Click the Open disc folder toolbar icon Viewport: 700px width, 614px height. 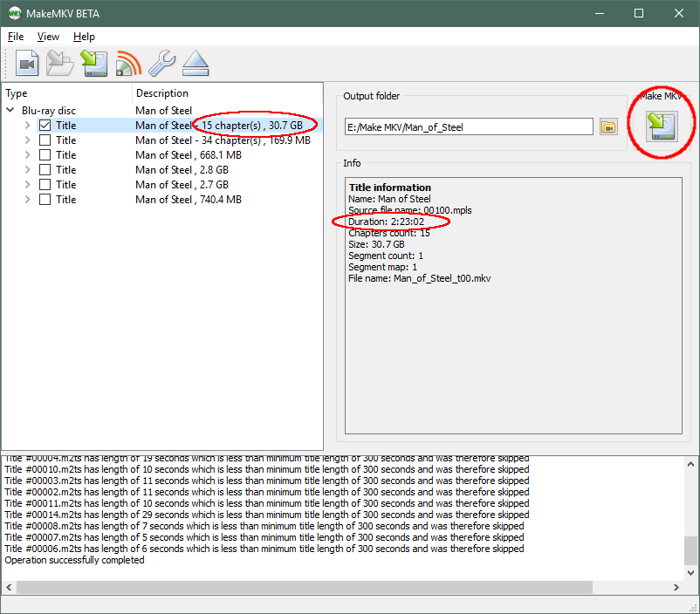[x=60, y=64]
